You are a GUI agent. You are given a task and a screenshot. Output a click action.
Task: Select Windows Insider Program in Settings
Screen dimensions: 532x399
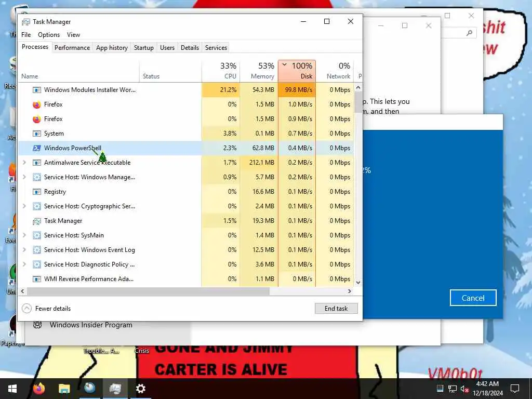point(91,325)
